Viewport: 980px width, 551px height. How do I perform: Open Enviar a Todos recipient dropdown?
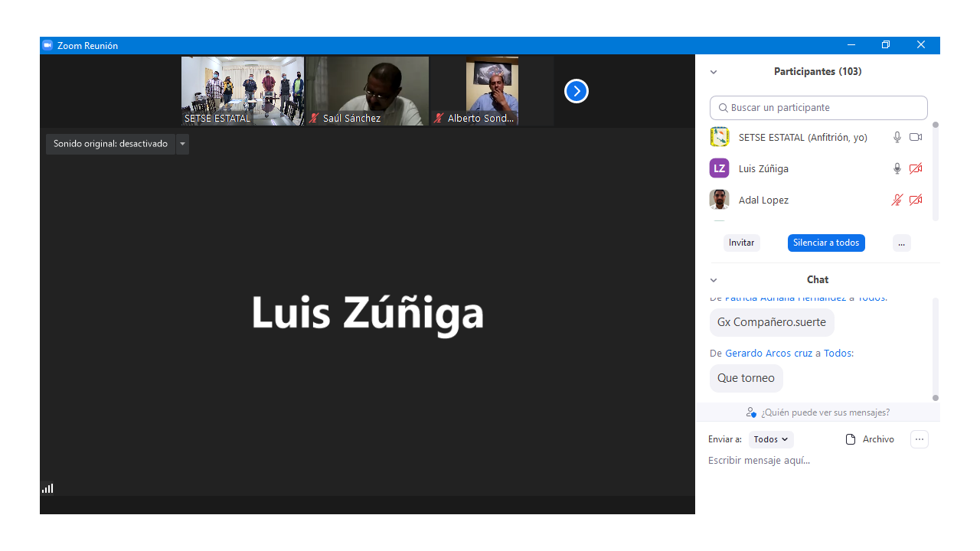point(771,439)
